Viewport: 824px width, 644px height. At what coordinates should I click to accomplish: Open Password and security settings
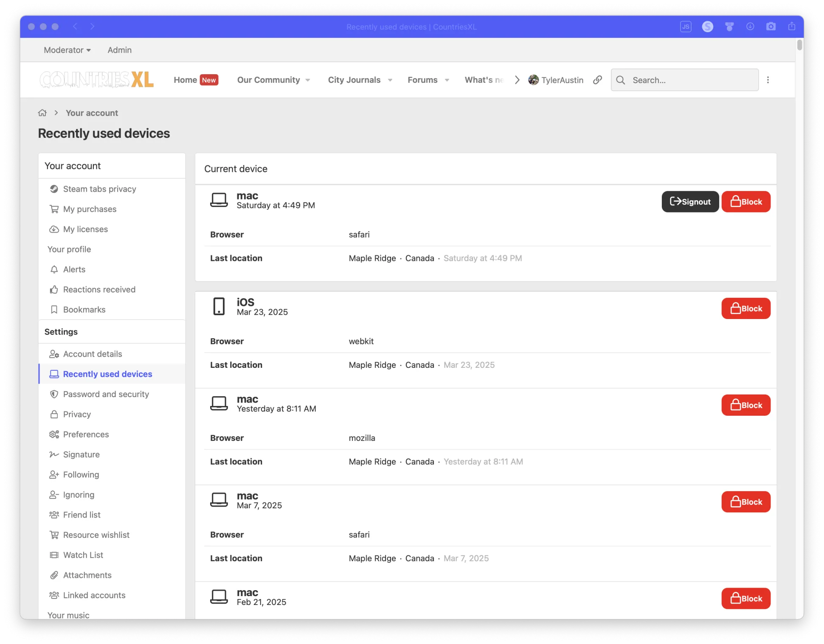click(112, 394)
